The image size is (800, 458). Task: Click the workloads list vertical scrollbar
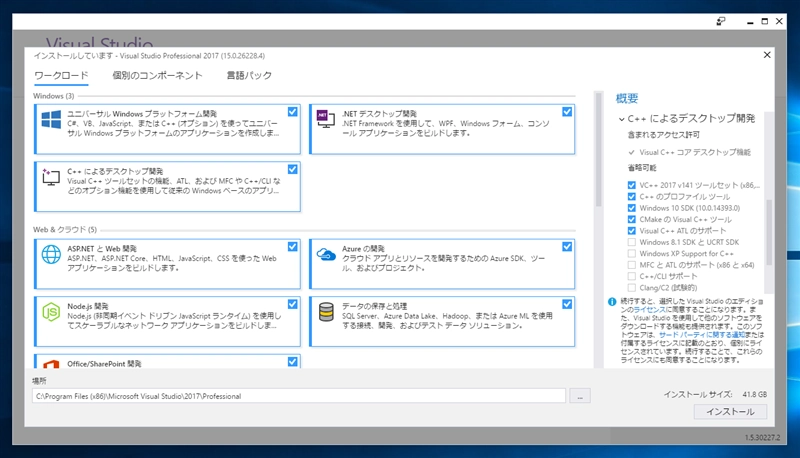click(598, 149)
